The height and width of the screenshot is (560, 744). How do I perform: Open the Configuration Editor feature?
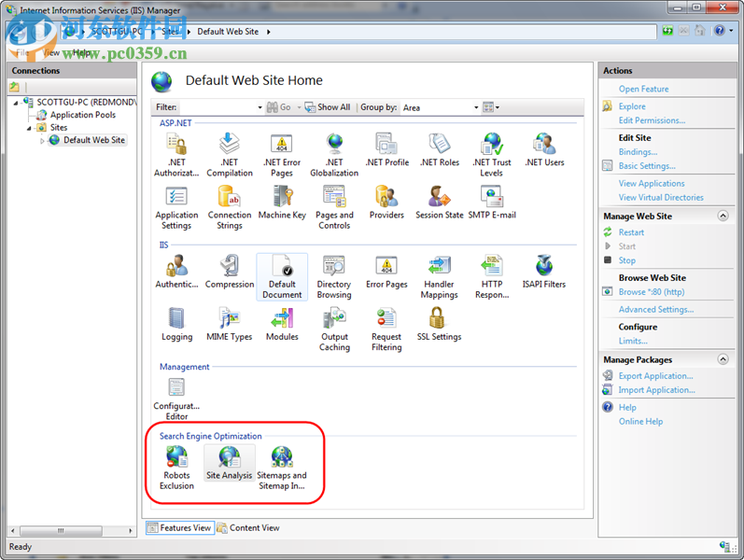pos(176,399)
